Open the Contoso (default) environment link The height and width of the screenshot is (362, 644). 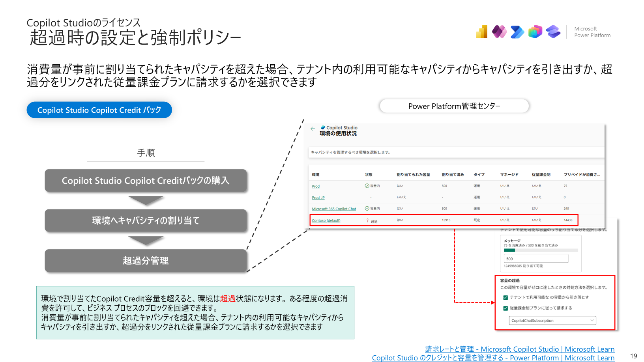326,220
